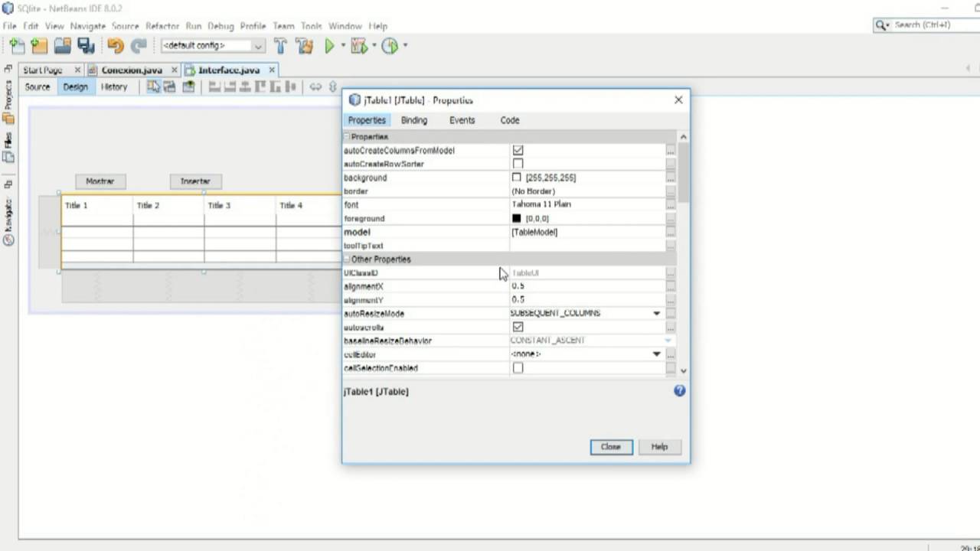The image size is (980, 551).
Task: Open Debug Project dropdown arrow
Action: pyautogui.click(x=374, y=46)
